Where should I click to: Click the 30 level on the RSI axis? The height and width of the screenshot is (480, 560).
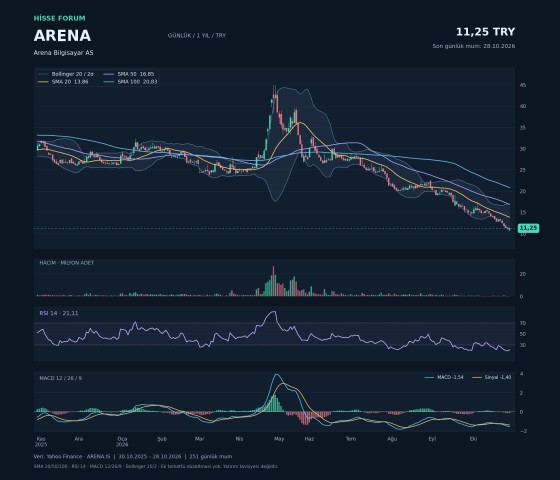(523, 345)
